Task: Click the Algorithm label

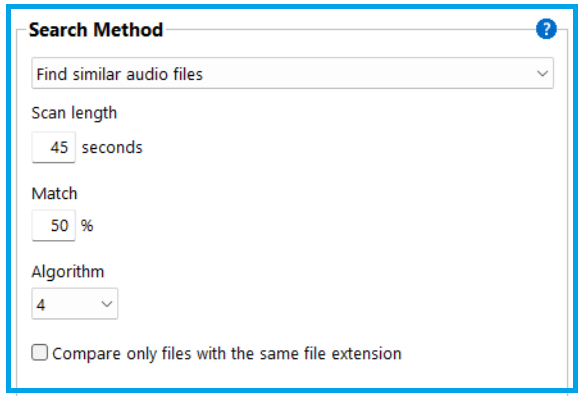Action: [x=68, y=272]
